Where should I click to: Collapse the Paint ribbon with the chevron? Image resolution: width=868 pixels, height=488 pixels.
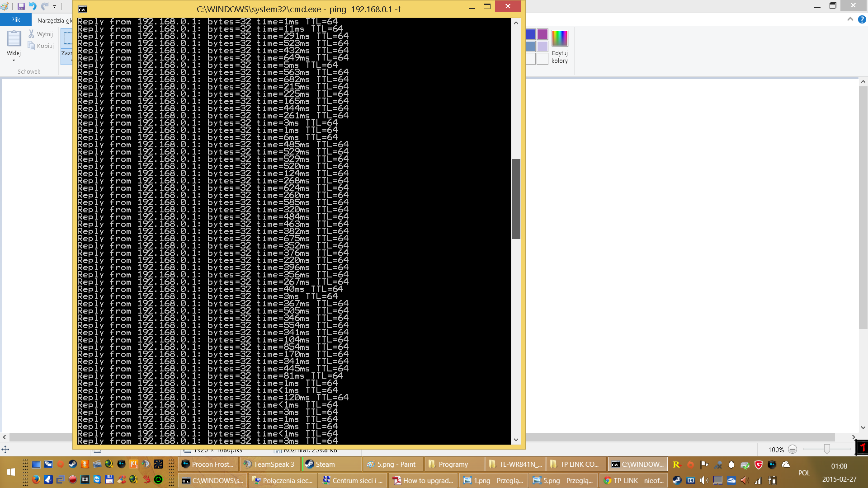(x=850, y=19)
